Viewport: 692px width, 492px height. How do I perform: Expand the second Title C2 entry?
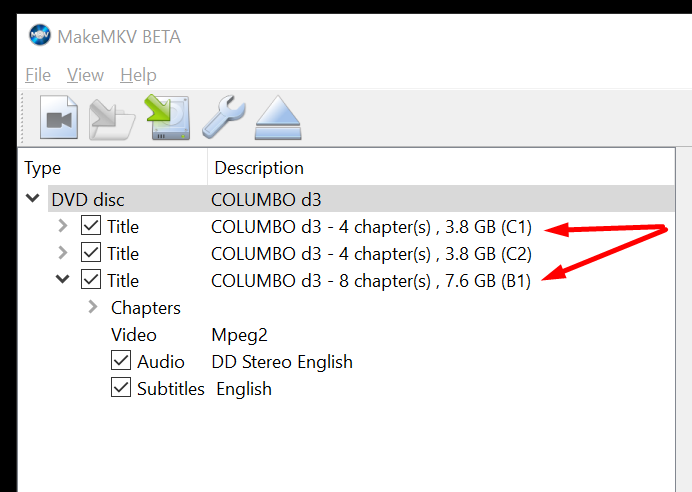click(x=63, y=253)
